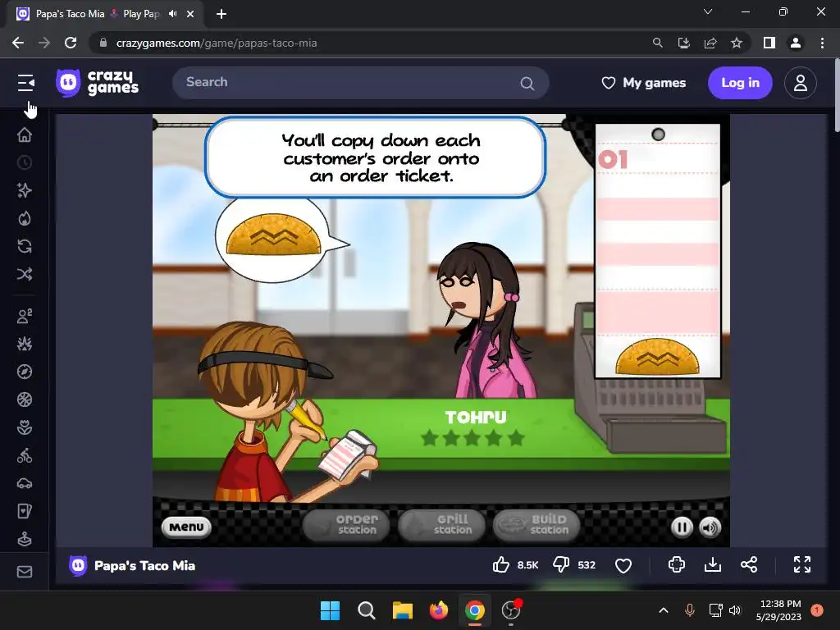Open Trending flame icon in sidebar
Screen dimensions: 840x630
(x=25, y=218)
